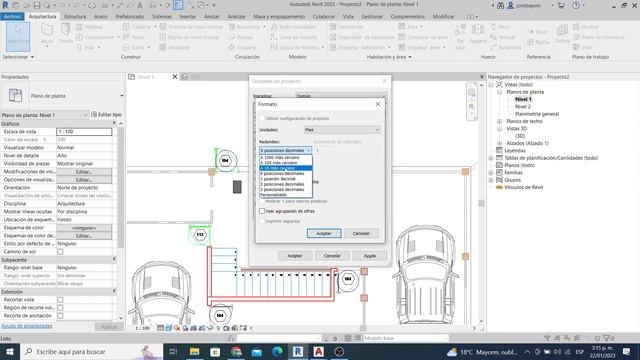Click the Barandilla railing tool
Screen dimensions: 640x360
tap(247, 27)
